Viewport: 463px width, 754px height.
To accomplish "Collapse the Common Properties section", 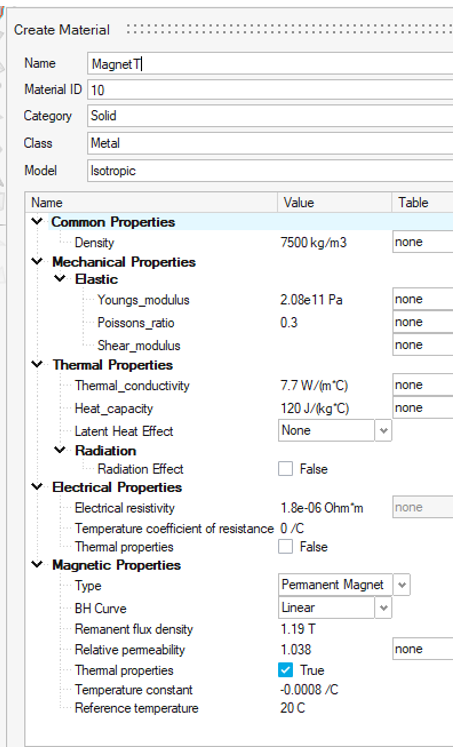I will coord(37,221).
